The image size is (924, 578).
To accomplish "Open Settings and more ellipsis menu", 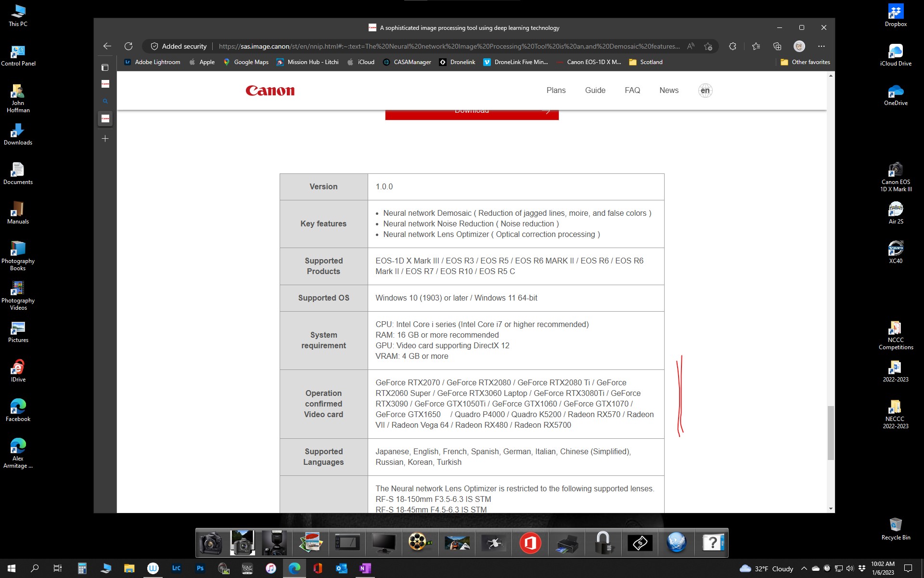I will (821, 46).
